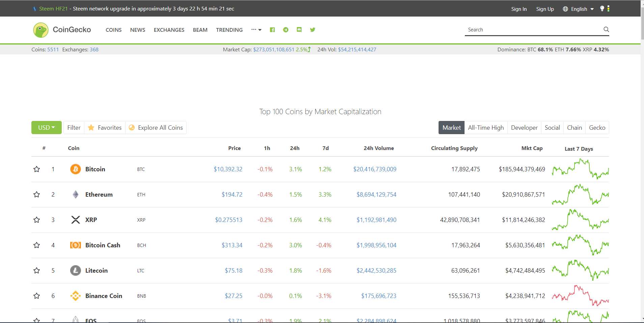644x323 pixels.
Task: Click Ethereum 24h volume $8,694,129,754
Action: (x=376, y=195)
